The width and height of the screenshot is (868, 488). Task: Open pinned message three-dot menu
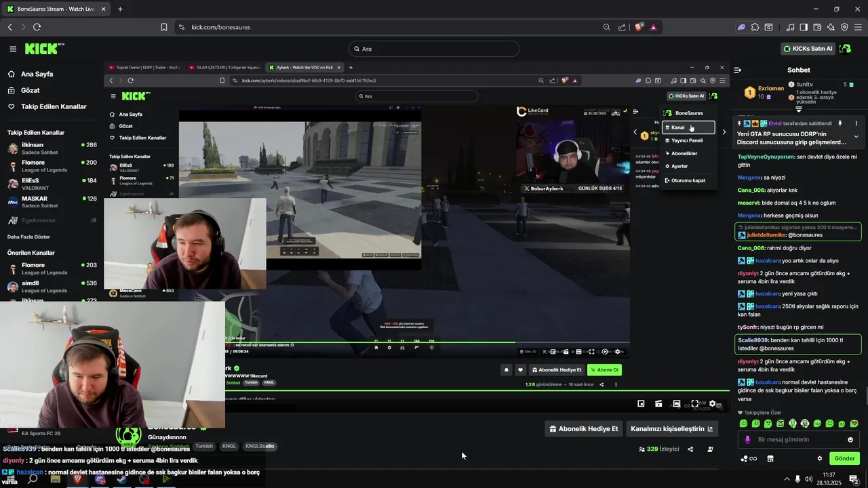coord(856,123)
